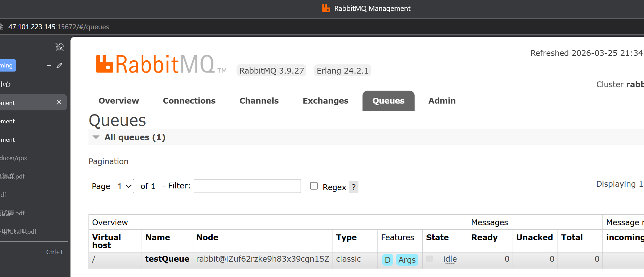644x277 pixels.
Task: Click the browser address bar URL
Action: 59,27
